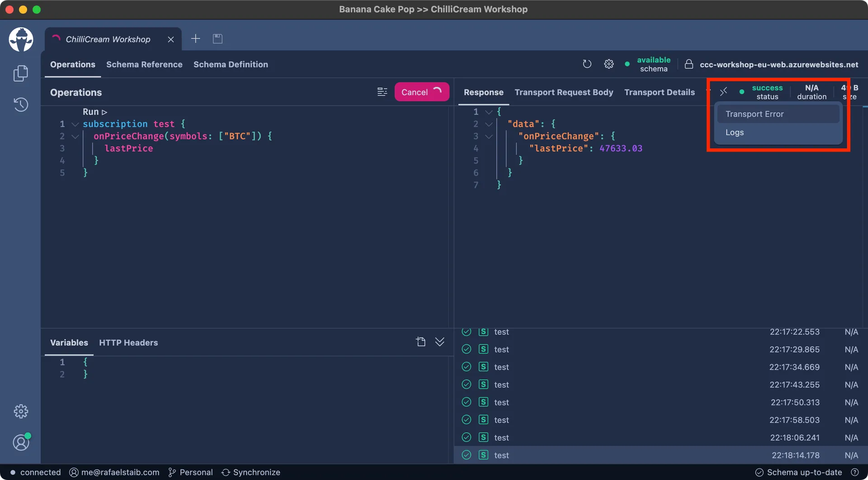Open the documents icon in left sidebar
868x480 pixels.
(x=21, y=73)
